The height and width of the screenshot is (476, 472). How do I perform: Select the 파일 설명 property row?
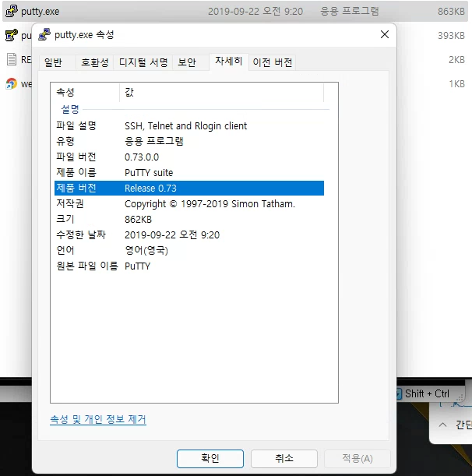(x=189, y=125)
